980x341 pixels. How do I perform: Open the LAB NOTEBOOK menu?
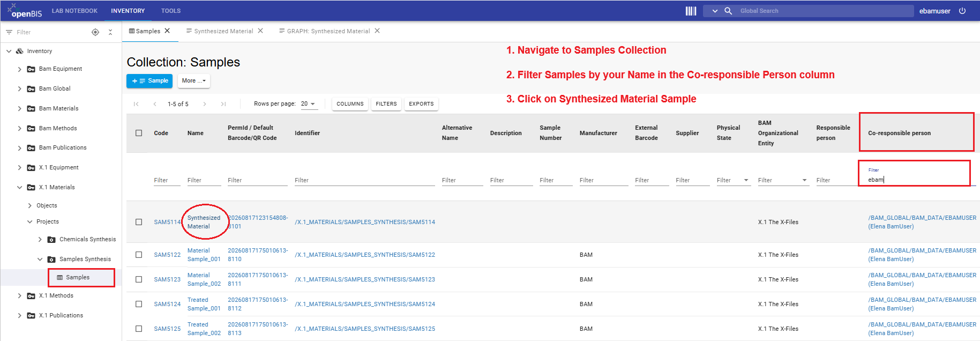(74, 11)
